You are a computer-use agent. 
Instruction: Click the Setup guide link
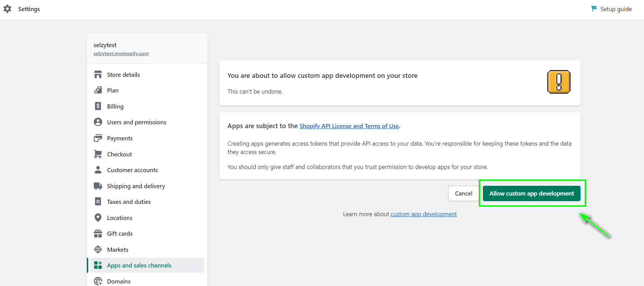point(616,9)
